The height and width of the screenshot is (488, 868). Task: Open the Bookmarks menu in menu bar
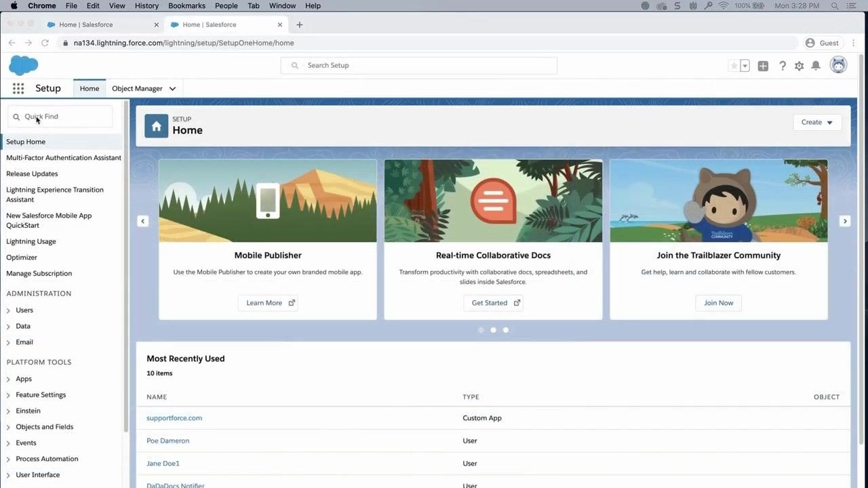pos(186,5)
